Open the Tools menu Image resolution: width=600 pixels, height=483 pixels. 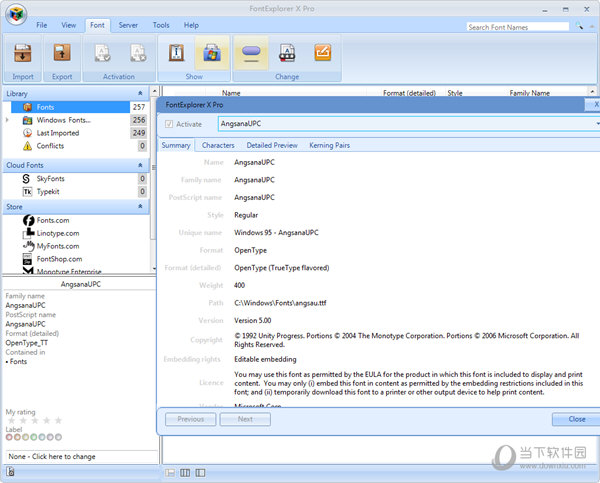click(x=161, y=25)
